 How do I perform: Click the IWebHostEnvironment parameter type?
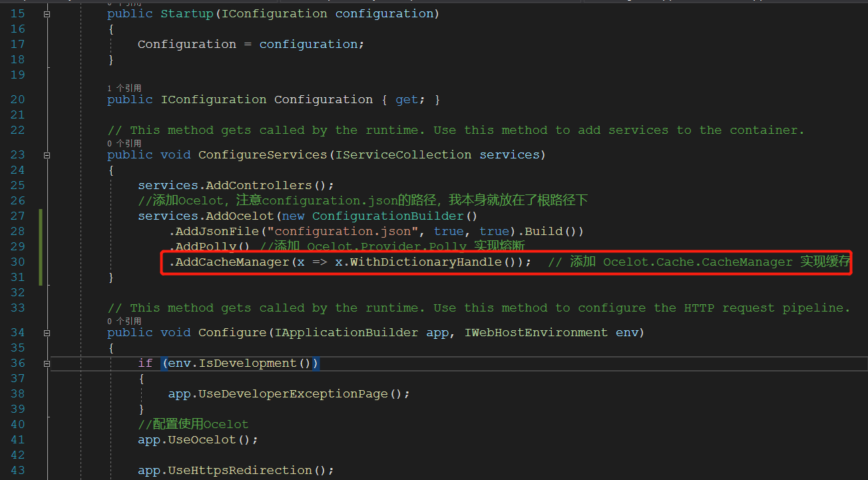[x=537, y=333]
